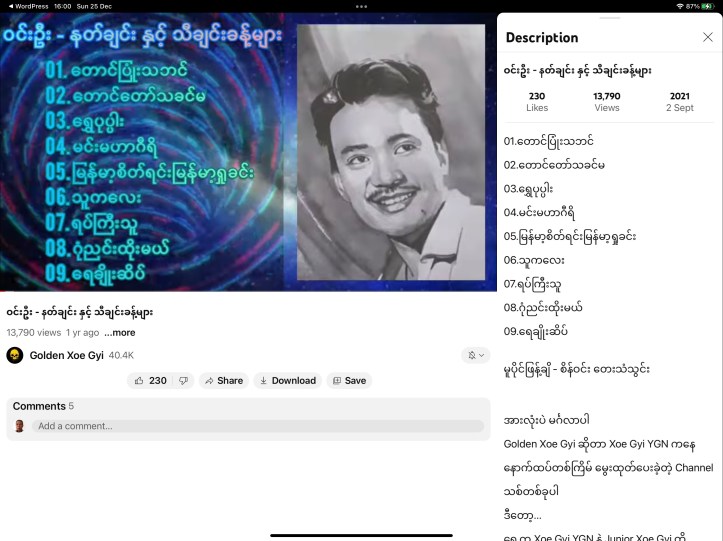This screenshot has height=541, width=723.
Task: Close the Description panel
Action: point(708,37)
